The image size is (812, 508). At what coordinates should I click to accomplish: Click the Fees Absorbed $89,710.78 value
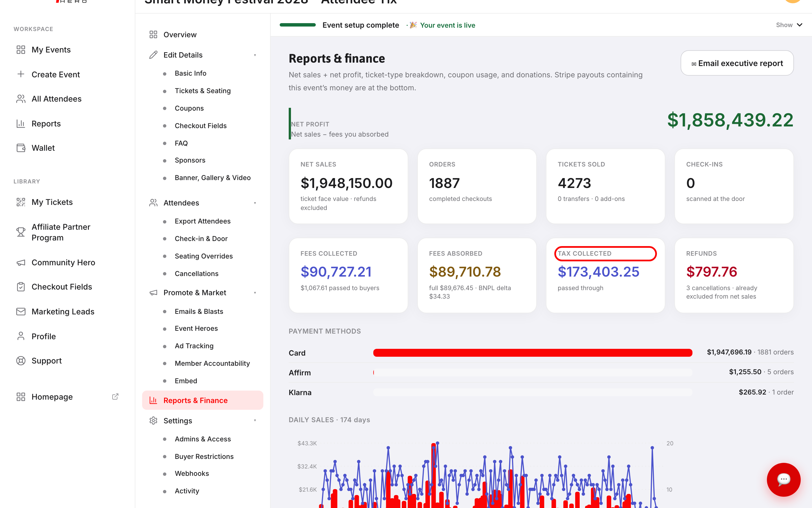pyautogui.click(x=465, y=272)
